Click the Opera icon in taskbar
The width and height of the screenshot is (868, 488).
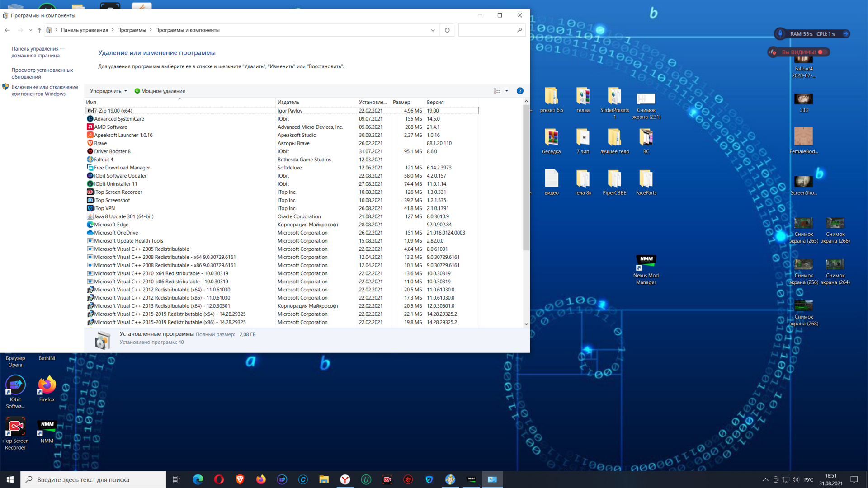point(219,479)
